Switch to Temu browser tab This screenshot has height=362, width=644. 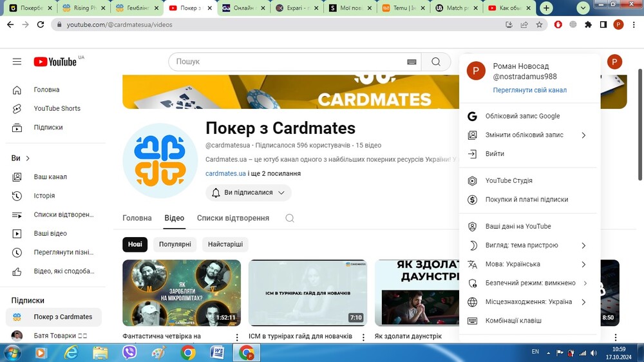pyautogui.click(x=404, y=8)
